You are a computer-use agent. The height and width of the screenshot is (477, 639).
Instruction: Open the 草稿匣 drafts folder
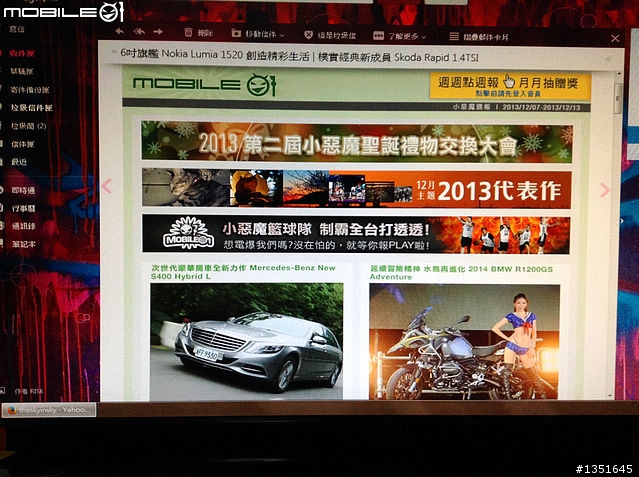[x=22, y=71]
